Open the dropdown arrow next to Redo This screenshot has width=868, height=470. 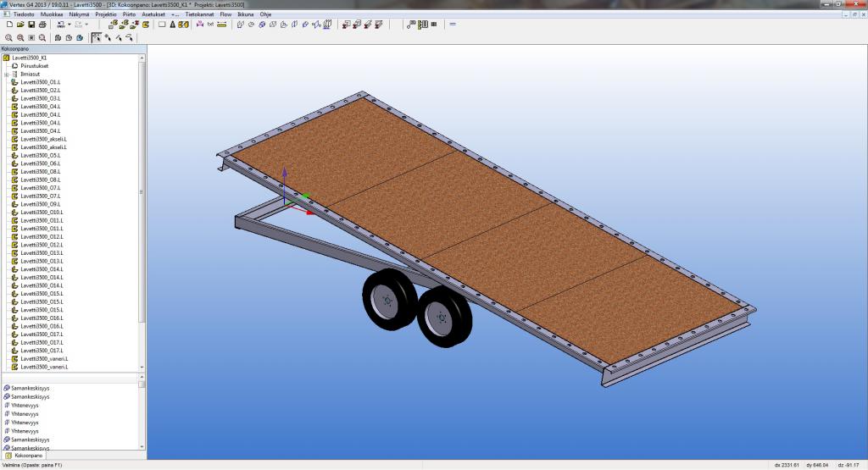pyautogui.click(x=86, y=25)
